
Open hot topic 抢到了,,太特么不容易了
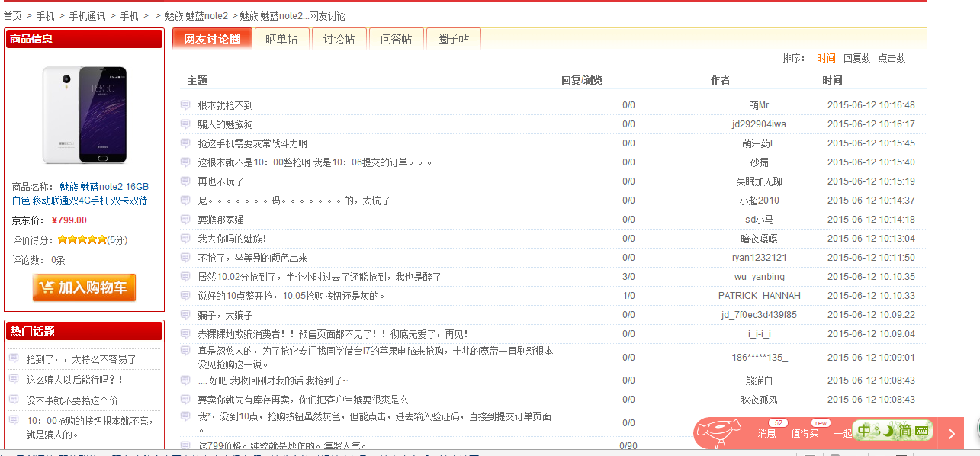point(82,359)
